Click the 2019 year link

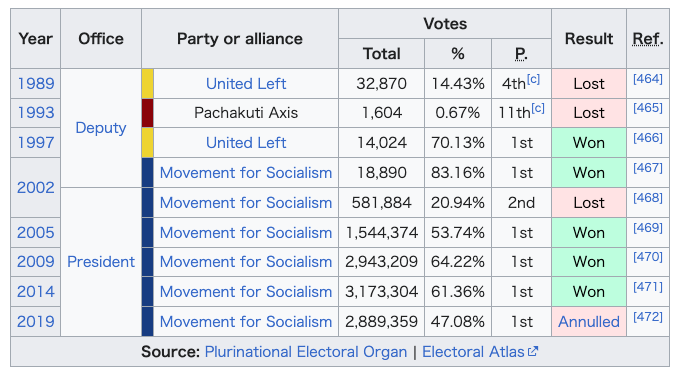(35, 322)
